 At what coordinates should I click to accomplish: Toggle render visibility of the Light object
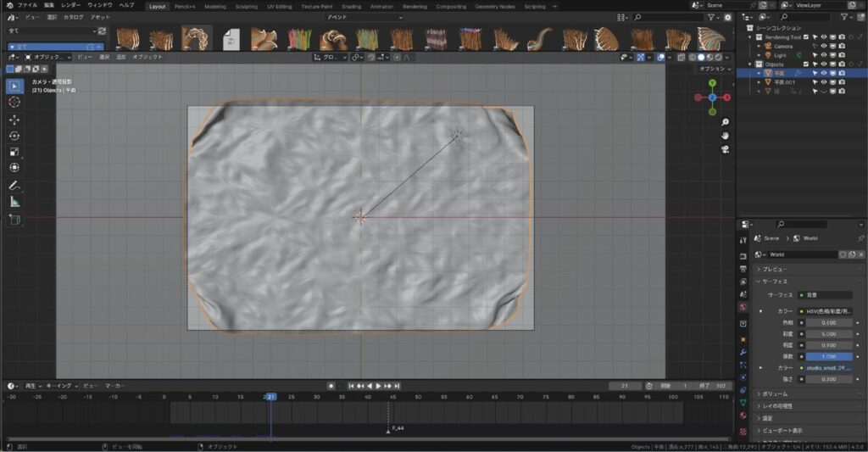coord(842,55)
